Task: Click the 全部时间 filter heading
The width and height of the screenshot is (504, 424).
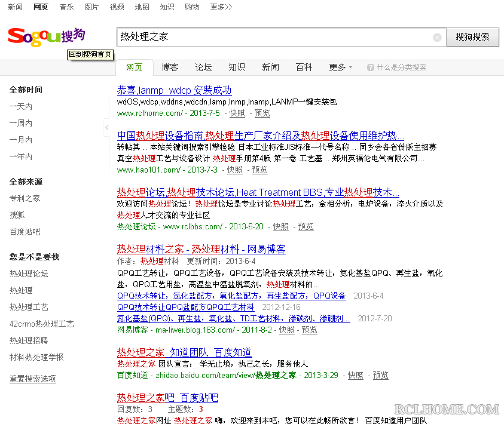Action: [x=26, y=90]
